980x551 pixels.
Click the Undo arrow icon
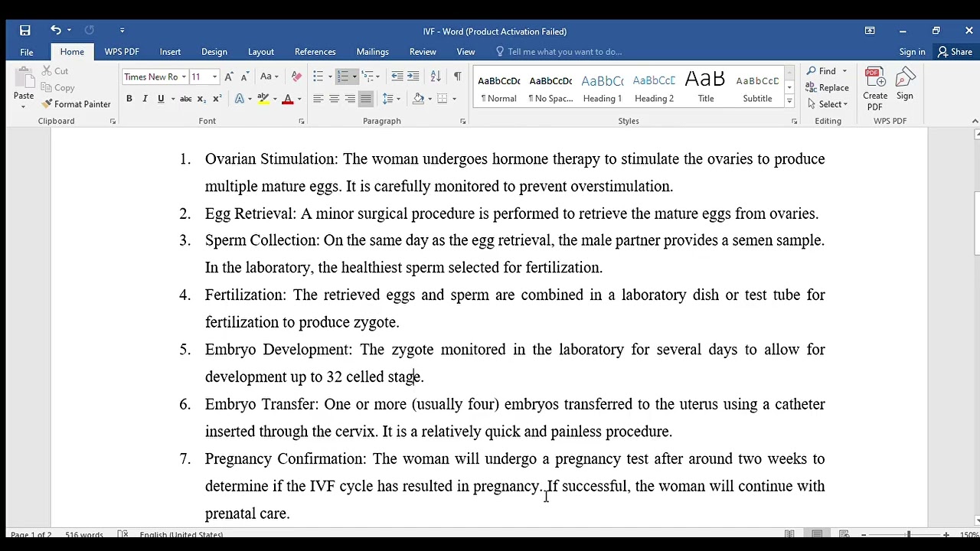click(56, 31)
